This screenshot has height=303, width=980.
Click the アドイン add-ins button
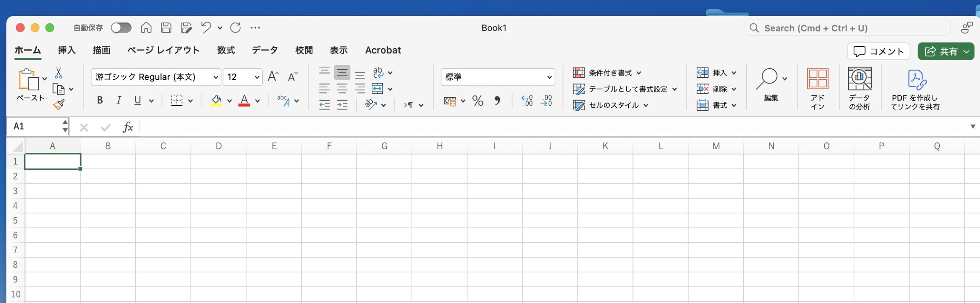[x=818, y=89]
